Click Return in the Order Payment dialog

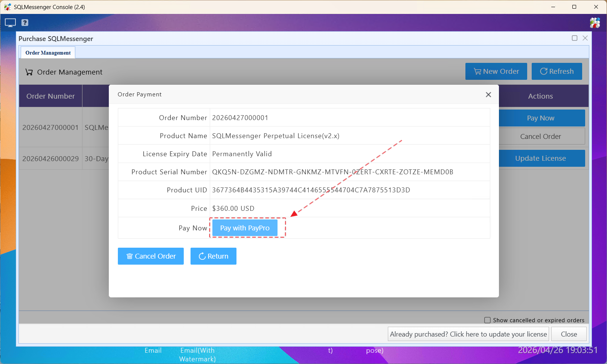pyautogui.click(x=214, y=256)
